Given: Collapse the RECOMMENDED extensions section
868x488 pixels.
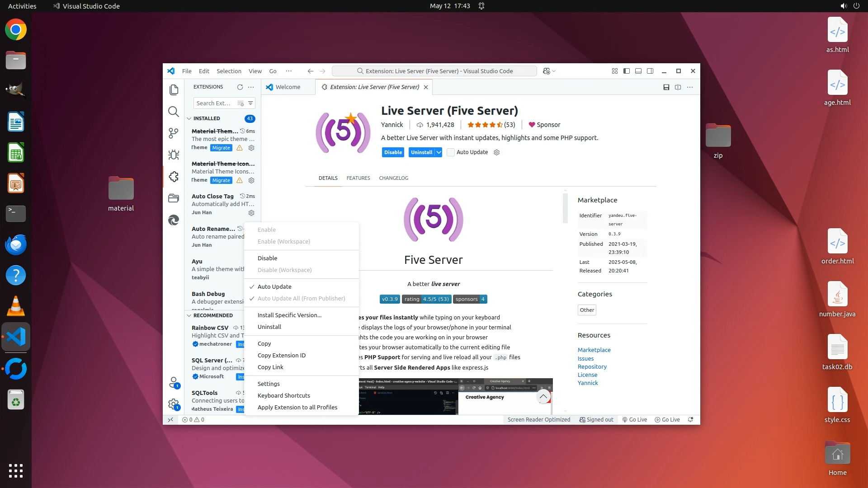Looking at the screenshot, I should coord(189,315).
